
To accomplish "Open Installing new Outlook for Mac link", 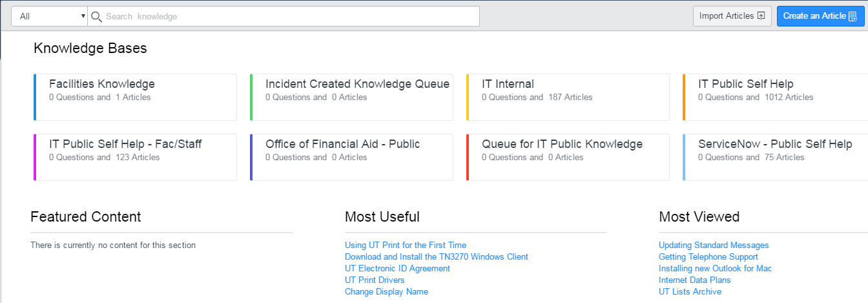I will click(715, 269).
